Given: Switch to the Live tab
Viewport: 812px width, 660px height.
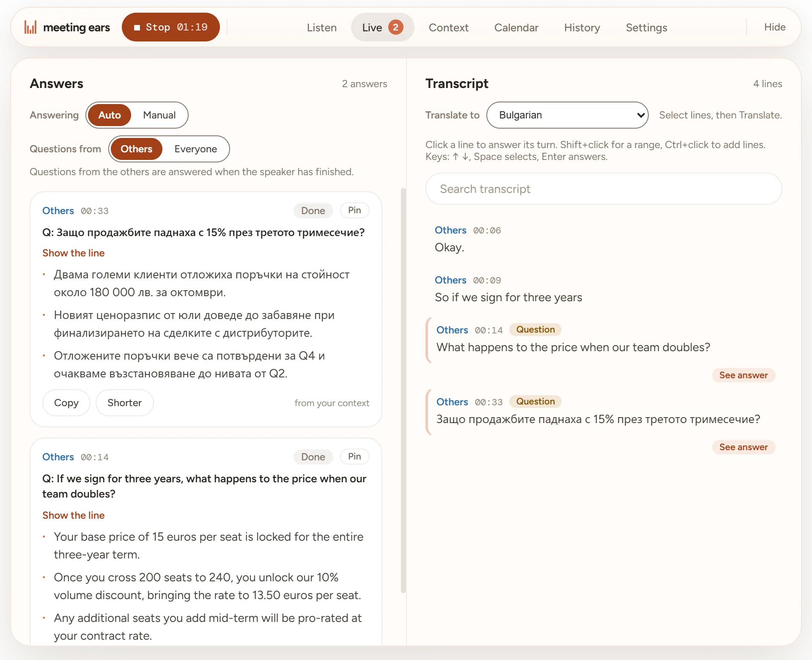Looking at the screenshot, I should pos(382,27).
